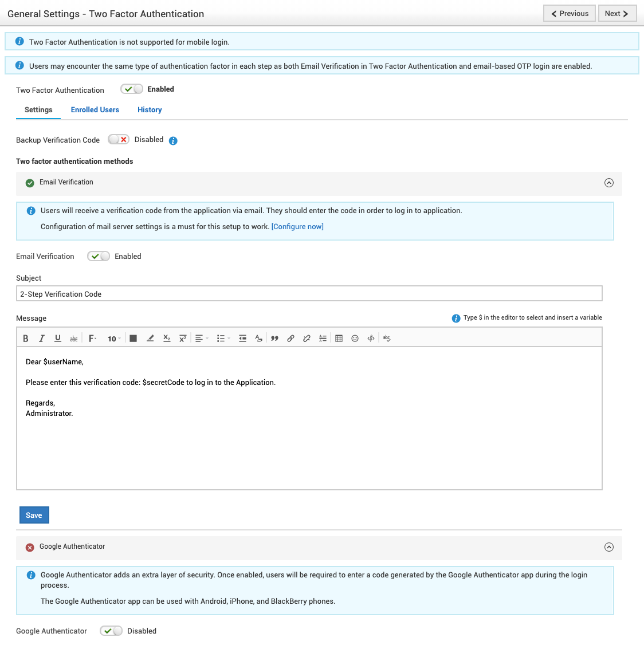
Task: Apply blockquote formatting to message
Action: pyautogui.click(x=274, y=339)
